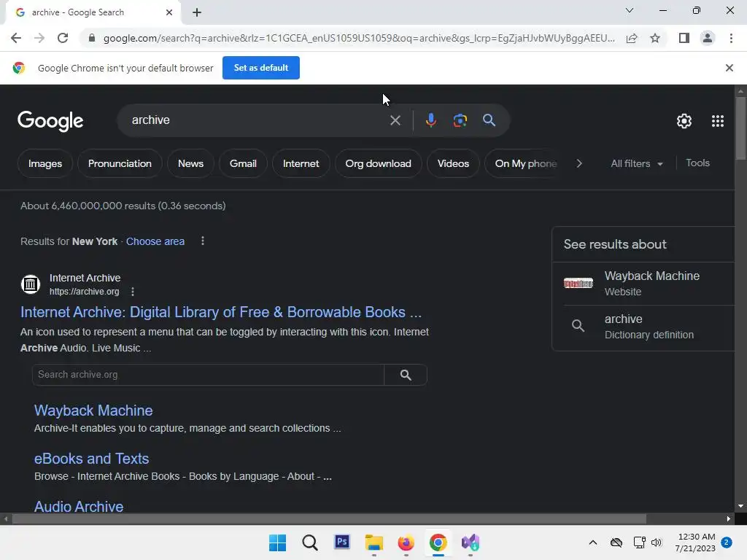Viewport: 747px width, 560px height.
Task: Clear the search query with X
Action: (x=395, y=120)
